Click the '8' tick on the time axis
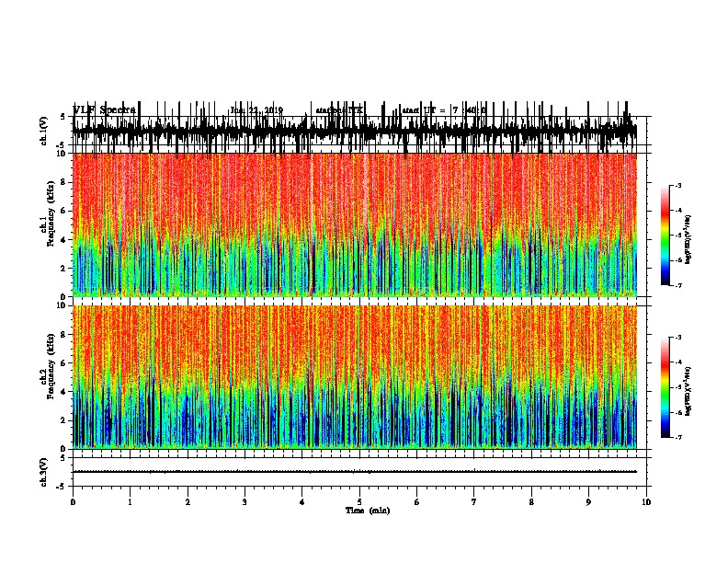The image size is (728, 563). click(x=531, y=502)
